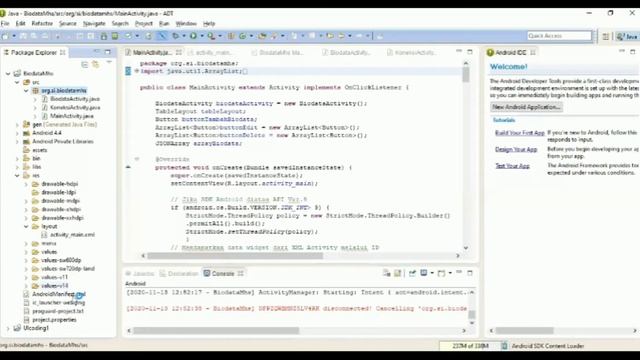This screenshot has width=640, height=360.
Task: Maximize the Package Explorer panel
Action: (x=107, y=52)
